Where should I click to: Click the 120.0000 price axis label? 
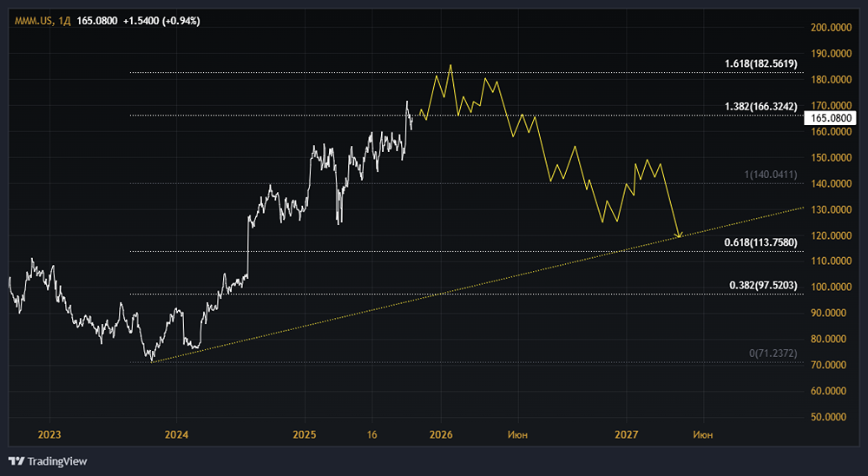[831, 235]
